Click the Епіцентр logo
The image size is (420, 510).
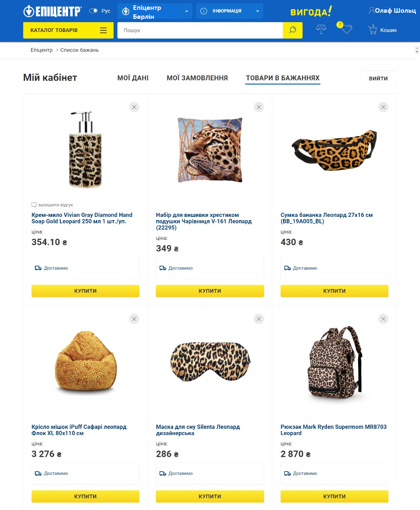tap(52, 11)
